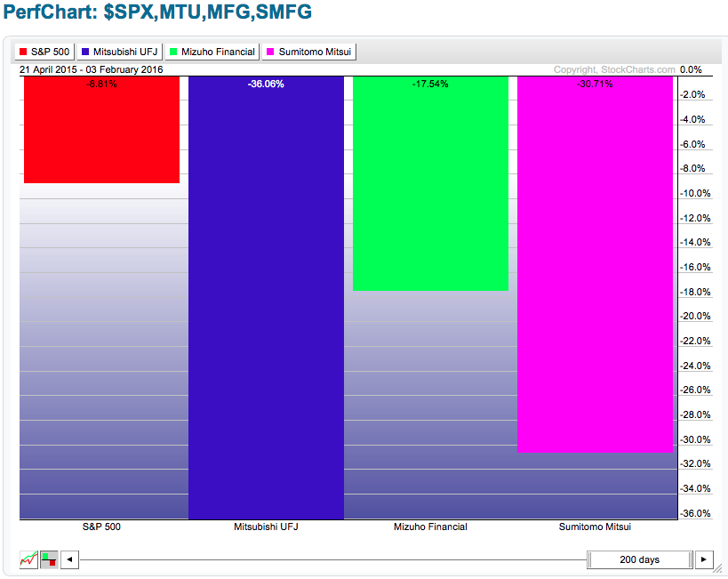Click the green Mizuho Financial color swatch
728x579 pixels.
tap(173, 52)
